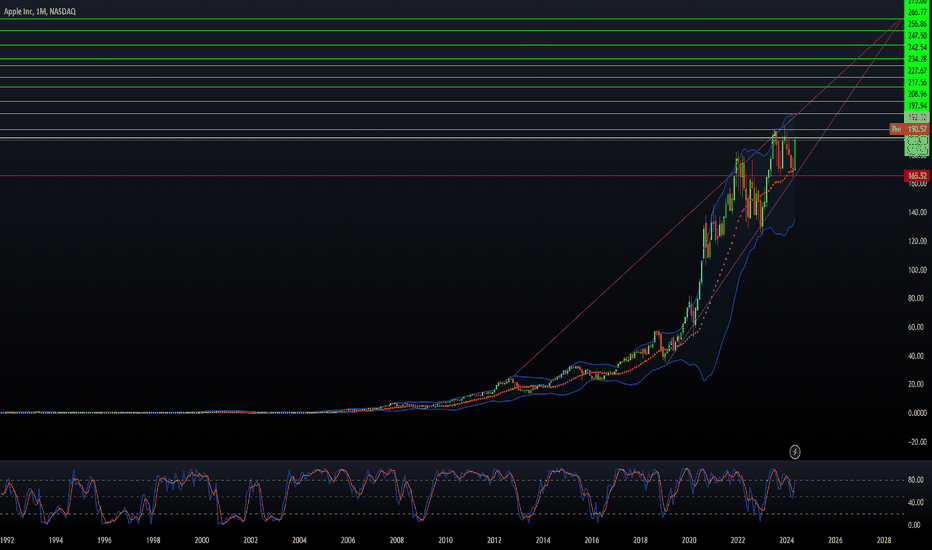Click the 2020 label on the time axis
Screen dimensions: 932x550
pos(689,540)
